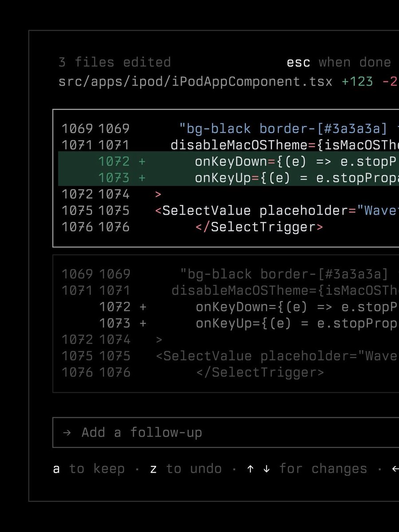Click the '3 files edited' label
The width and height of the screenshot is (399, 532).
click(x=114, y=62)
